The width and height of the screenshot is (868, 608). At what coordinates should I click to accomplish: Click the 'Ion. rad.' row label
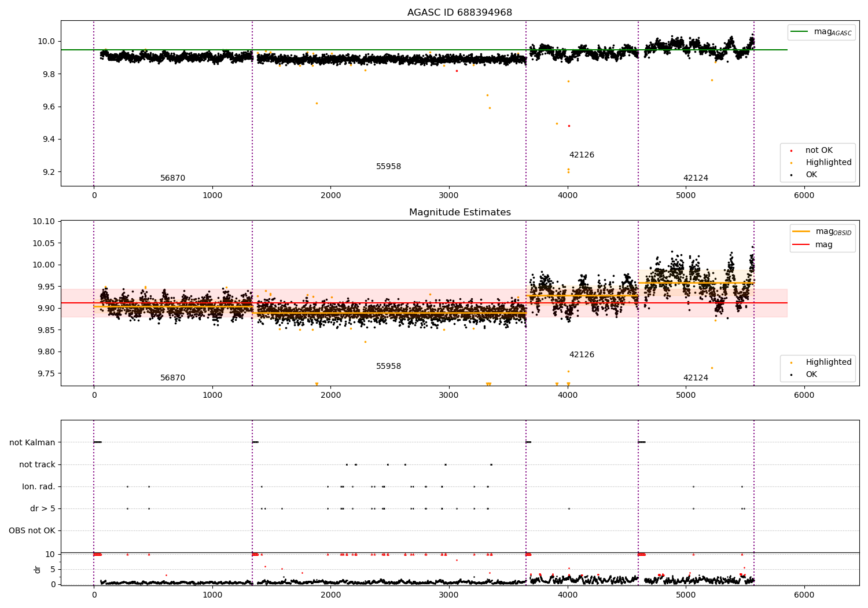click(x=39, y=487)
